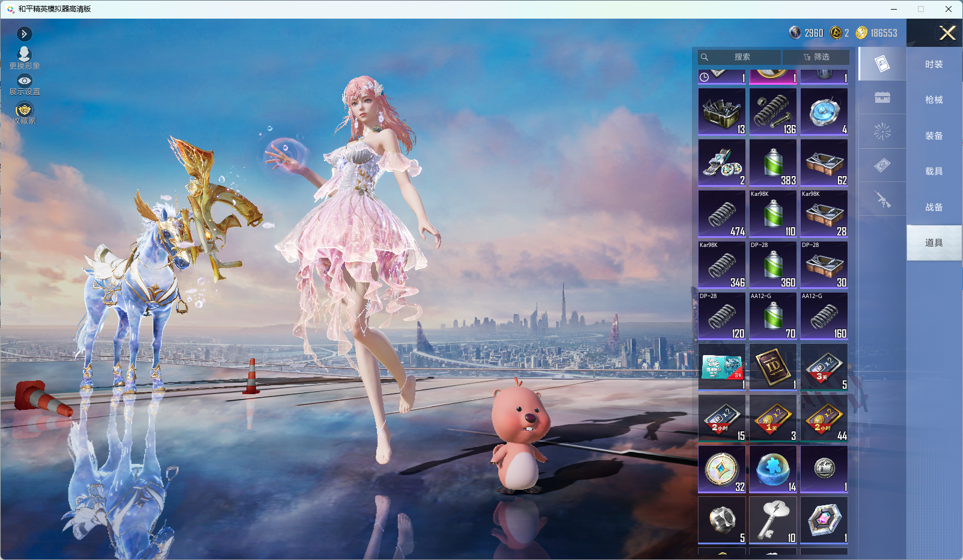The width and height of the screenshot is (963, 560).
Task: Open the 筛选 filter dropdown
Action: point(816,57)
